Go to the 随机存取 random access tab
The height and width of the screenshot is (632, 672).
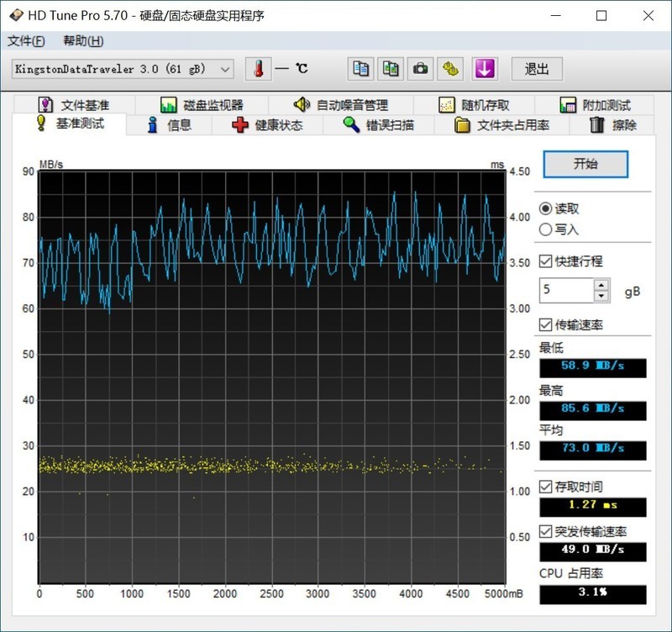(x=474, y=105)
